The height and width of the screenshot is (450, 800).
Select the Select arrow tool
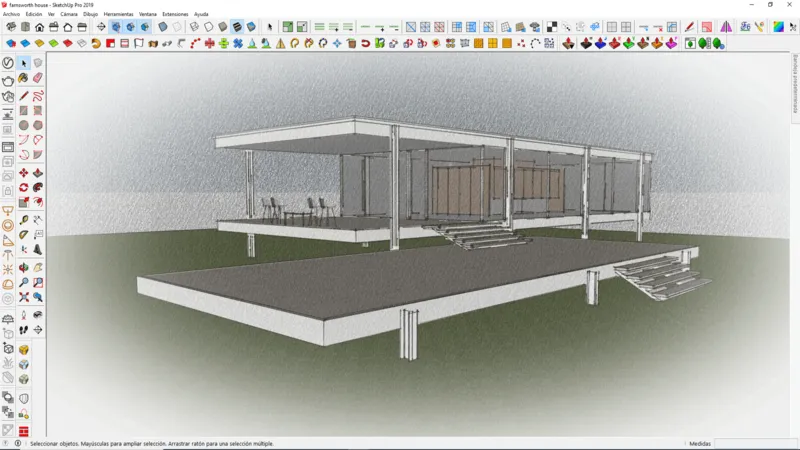point(24,63)
